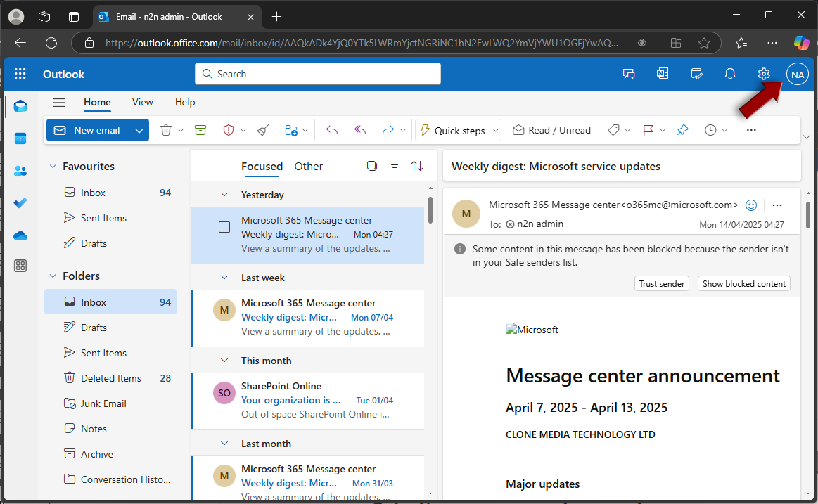Open the Quick steps dropdown arrow
818x504 pixels.
click(x=496, y=130)
